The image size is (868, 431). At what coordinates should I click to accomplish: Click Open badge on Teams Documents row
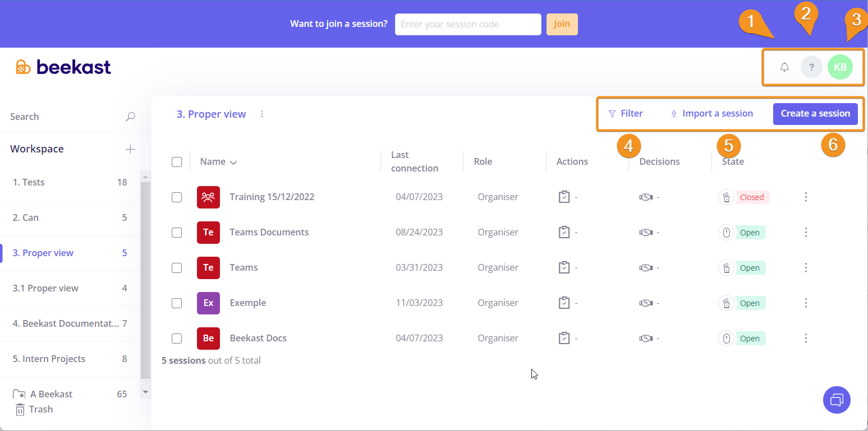[750, 233]
